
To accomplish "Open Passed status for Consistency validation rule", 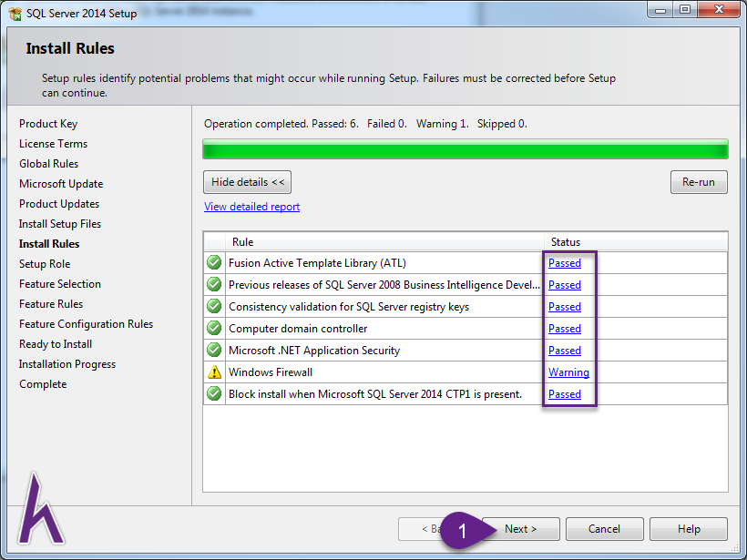I will point(565,307).
